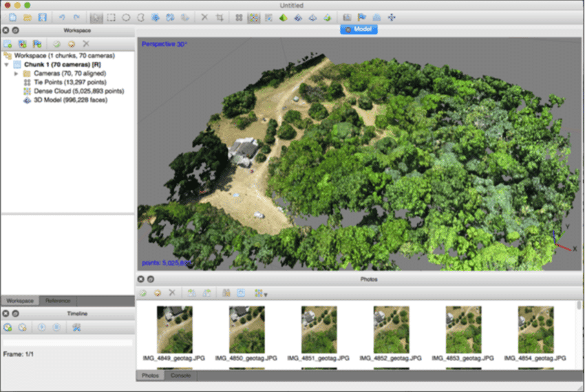Toggle the Show Cameras toolbar button
The width and height of the screenshot is (585, 392).
click(347, 17)
